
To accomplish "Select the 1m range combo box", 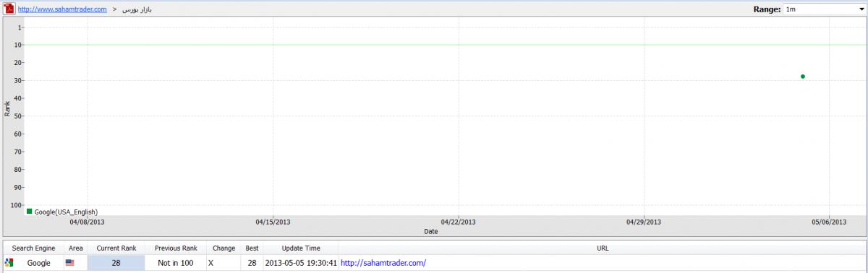I will (824, 9).
